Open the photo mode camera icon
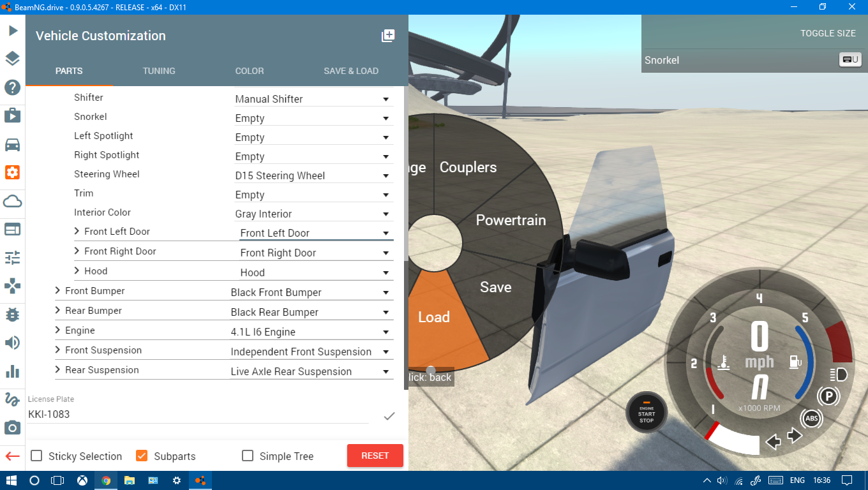 [13, 427]
